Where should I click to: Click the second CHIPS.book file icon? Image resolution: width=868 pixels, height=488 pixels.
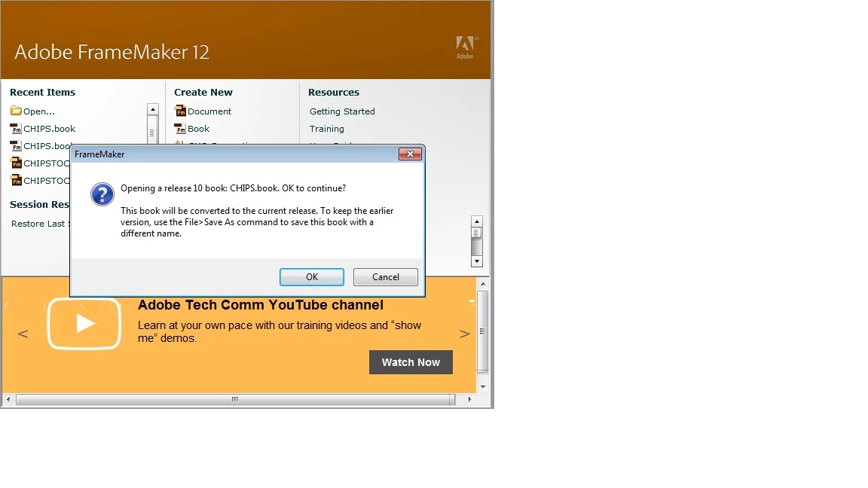coord(16,146)
